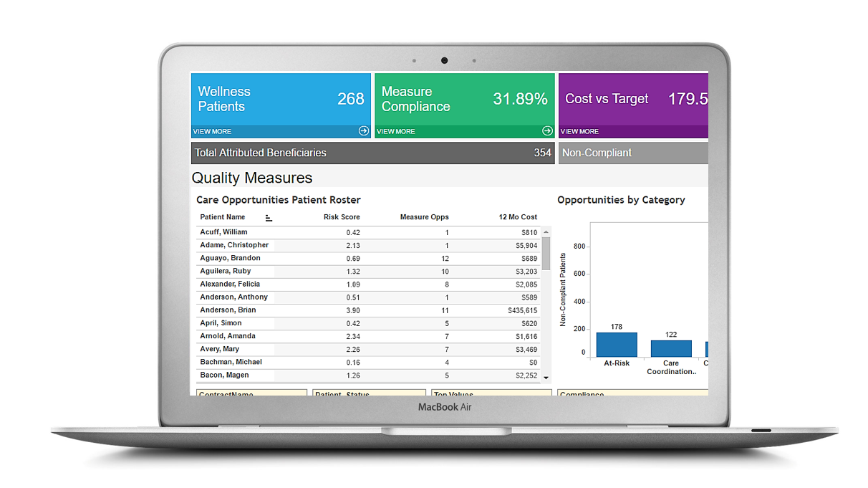Sort roster by 12 Mo Cost column
The image size is (868, 488).
(x=518, y=217)
